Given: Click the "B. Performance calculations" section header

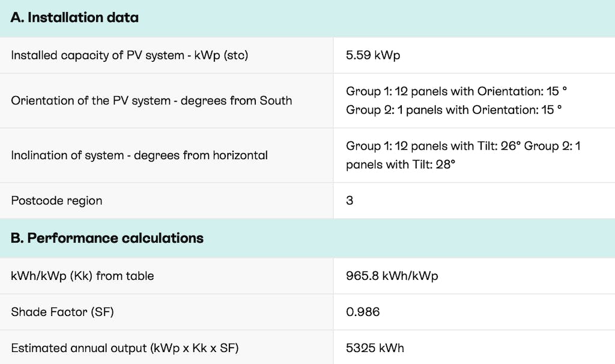Looking at the screenshot, I should 107,238.
